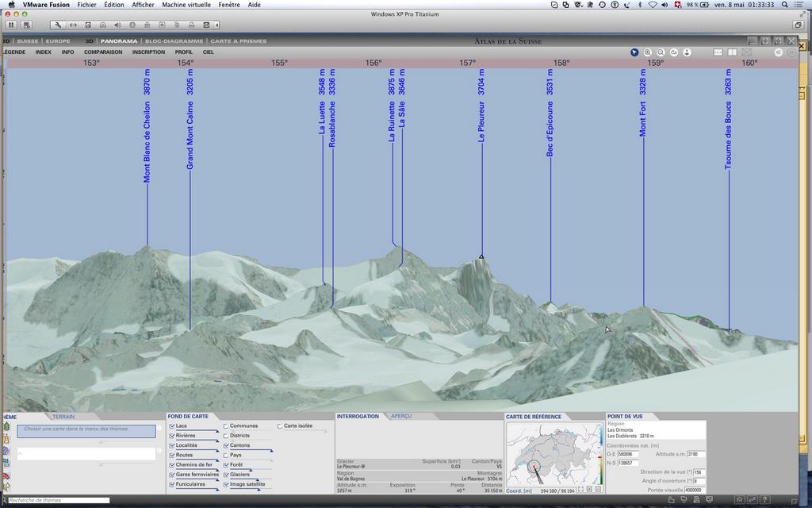Expand the theme map selection box
Image resolution: width=812 pixels, height=508 pixels.
[x=86, y=431]
